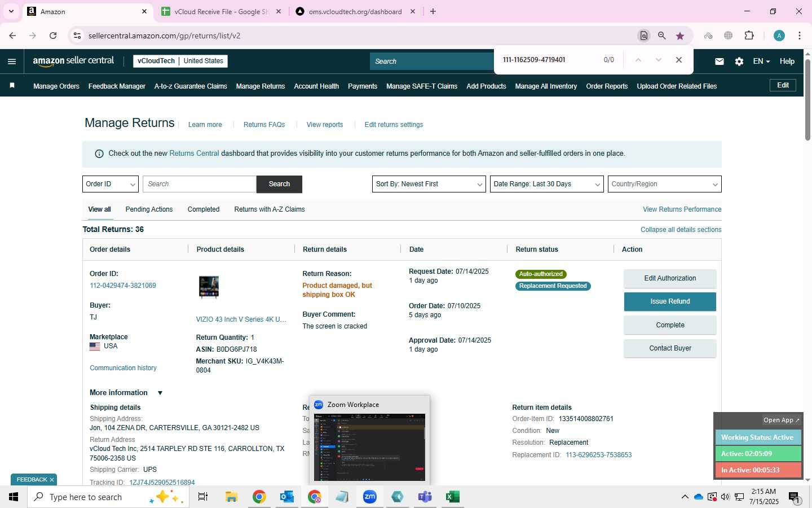View site information icon in address bar
The width and height of the screenshot is (812, 508).
point(77,36)
